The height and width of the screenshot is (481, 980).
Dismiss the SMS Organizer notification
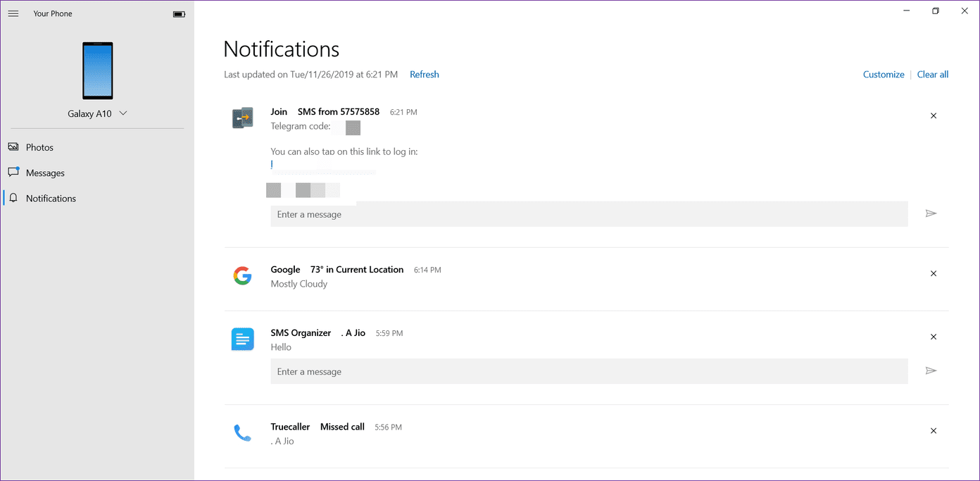point(934,337)
